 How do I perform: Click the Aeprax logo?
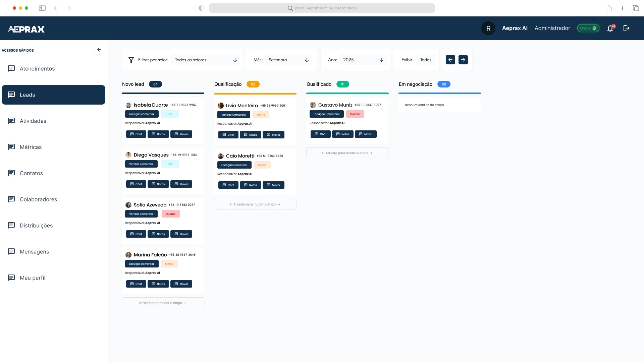(x=26, y=29)
